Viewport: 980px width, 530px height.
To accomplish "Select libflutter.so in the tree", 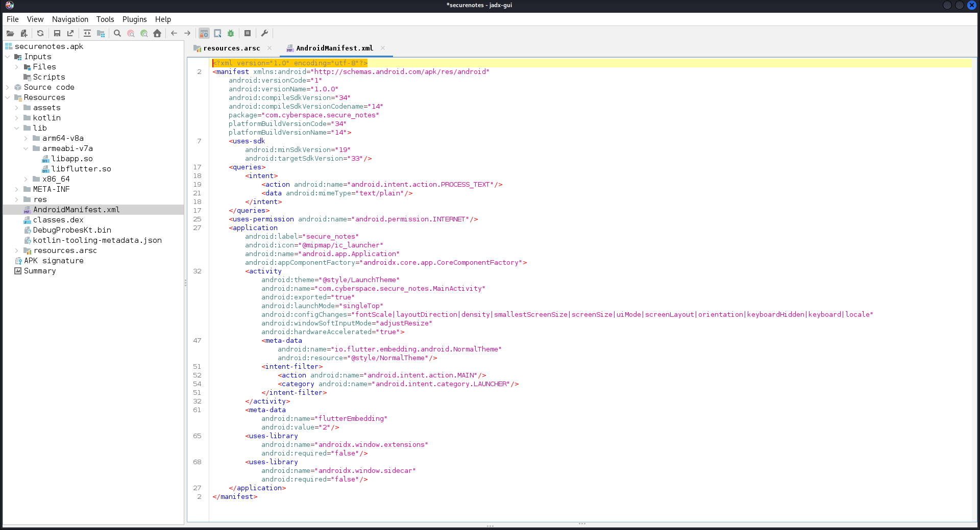I will click(81, 169).
